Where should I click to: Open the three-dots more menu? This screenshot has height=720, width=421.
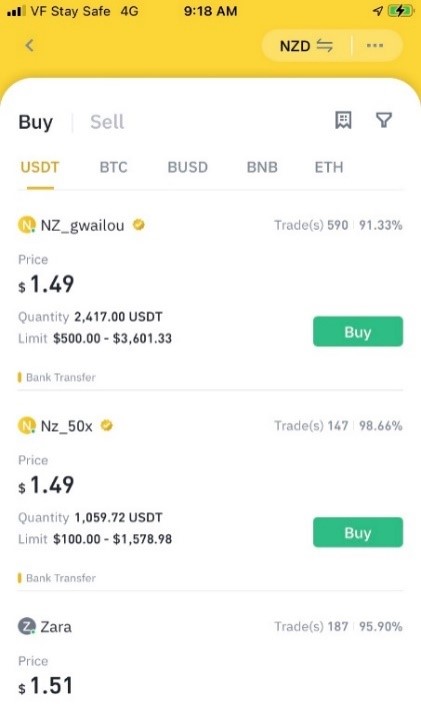375,45
